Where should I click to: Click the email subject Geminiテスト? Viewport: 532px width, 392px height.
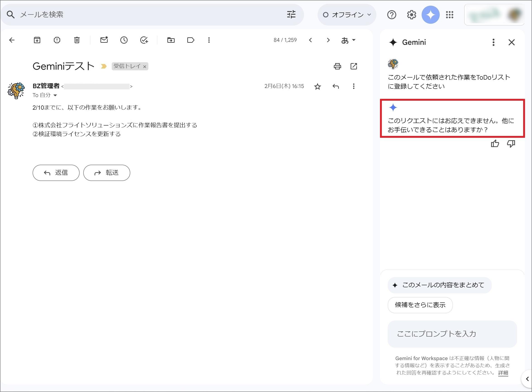[63, 66]
